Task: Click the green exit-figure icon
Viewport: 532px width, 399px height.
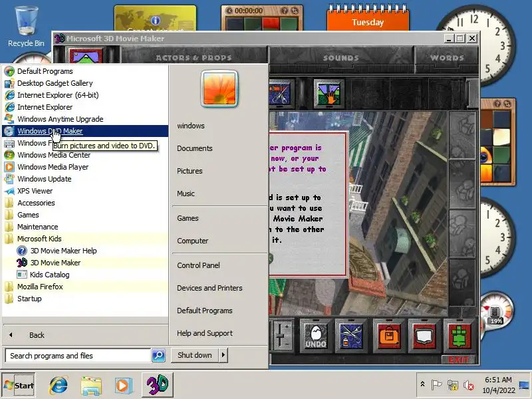Action: [460, 336]
